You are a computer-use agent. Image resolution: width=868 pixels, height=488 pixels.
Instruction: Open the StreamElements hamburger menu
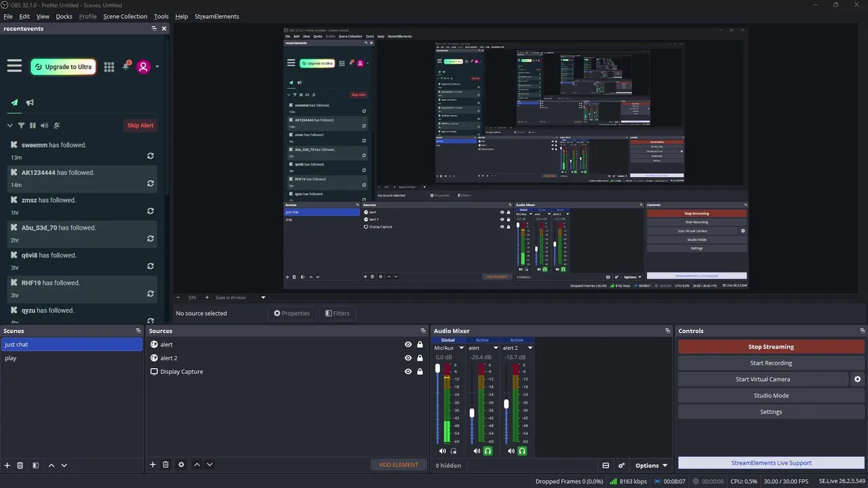point(14,66)
